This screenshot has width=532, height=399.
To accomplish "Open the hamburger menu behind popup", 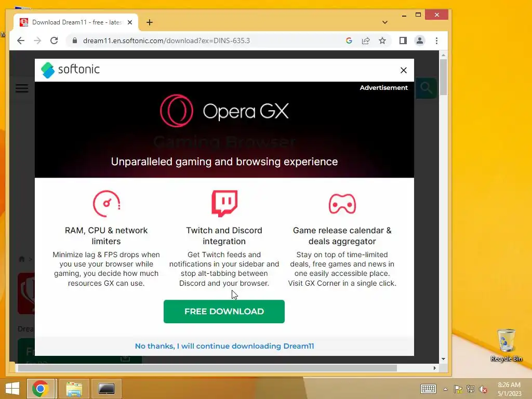I will pos(22,88).
